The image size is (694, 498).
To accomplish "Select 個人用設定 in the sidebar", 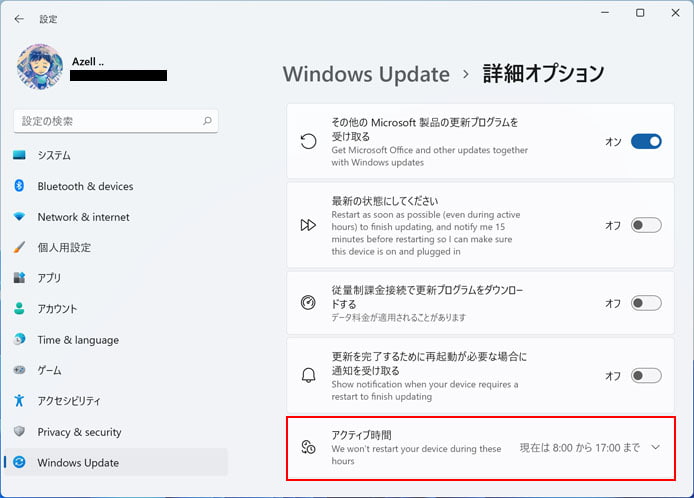I will click(x=116, y=247).
